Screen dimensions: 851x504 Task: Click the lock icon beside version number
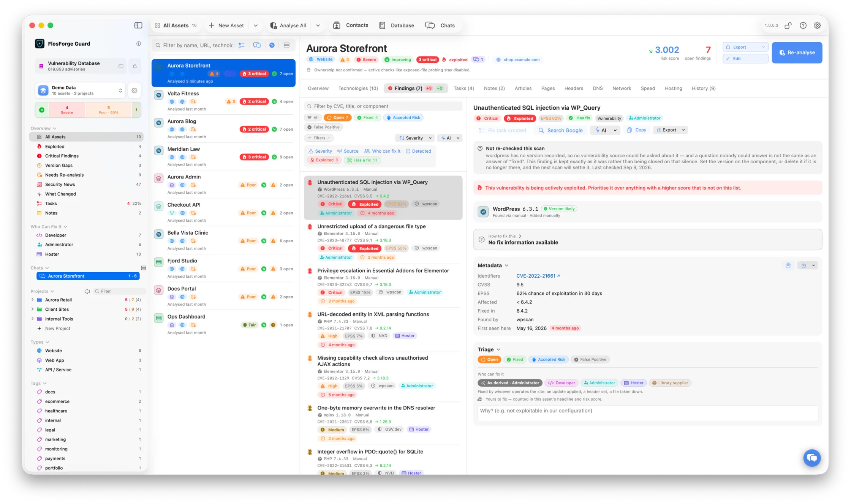[x=788, y=25]
